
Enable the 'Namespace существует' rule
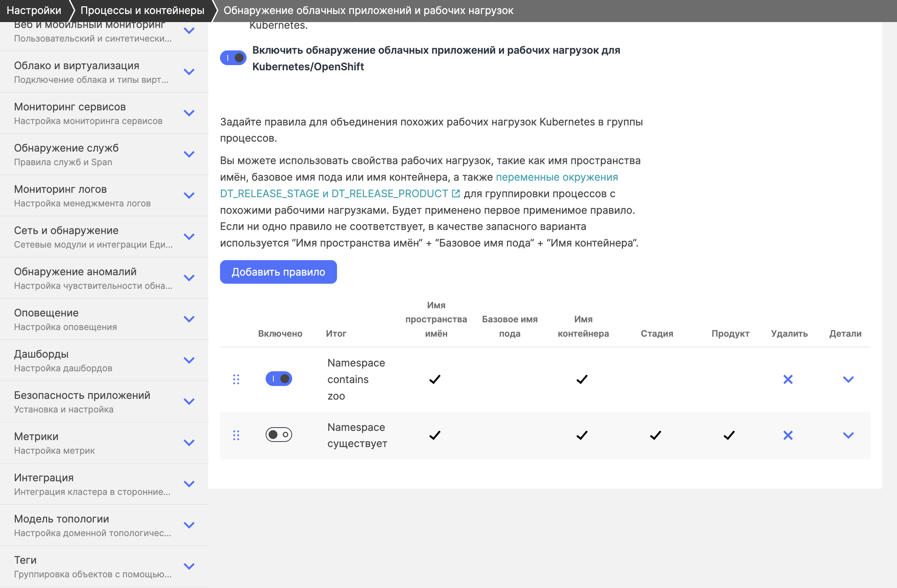click(x=279, y=435)
